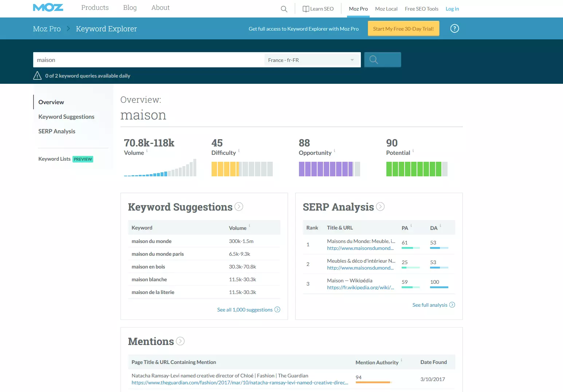Click PA column info icon

click(411, 226)
